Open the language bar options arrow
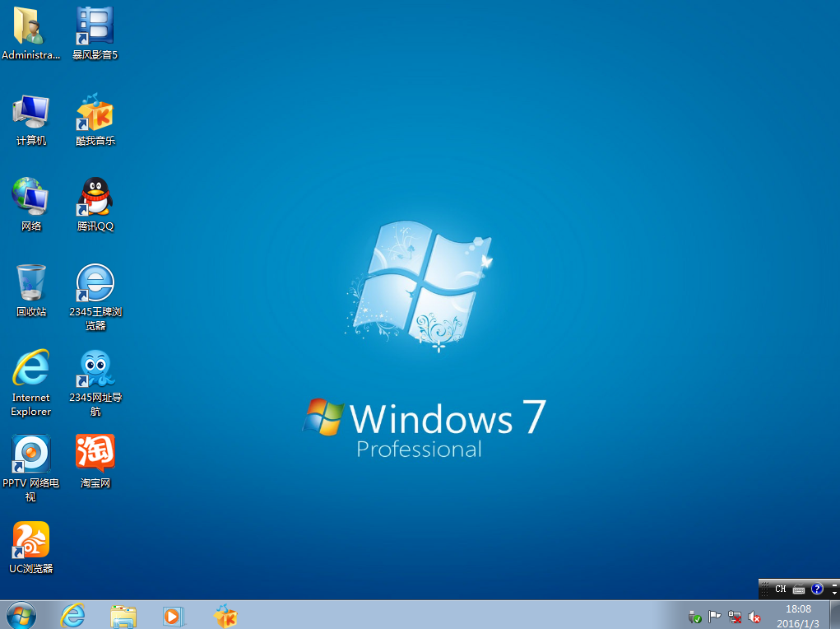Viewport: 840px width, 629px height. (834, 593)
